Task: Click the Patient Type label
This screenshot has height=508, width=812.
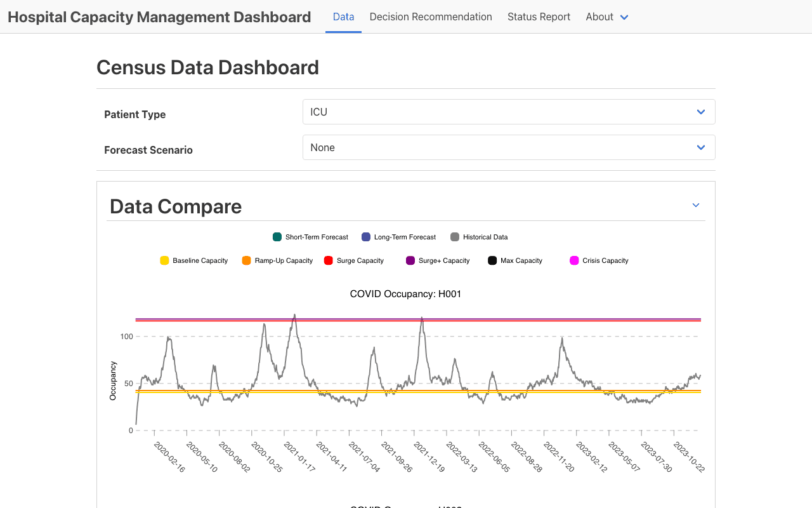Action: tap(135, 114)
